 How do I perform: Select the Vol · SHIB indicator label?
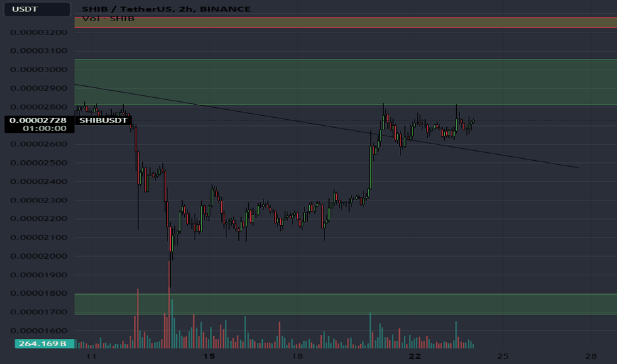click(x=108, y=19)
